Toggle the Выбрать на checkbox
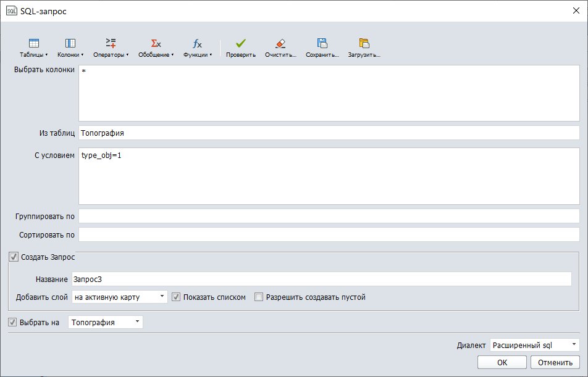The image size is (588, 377). 12,322
